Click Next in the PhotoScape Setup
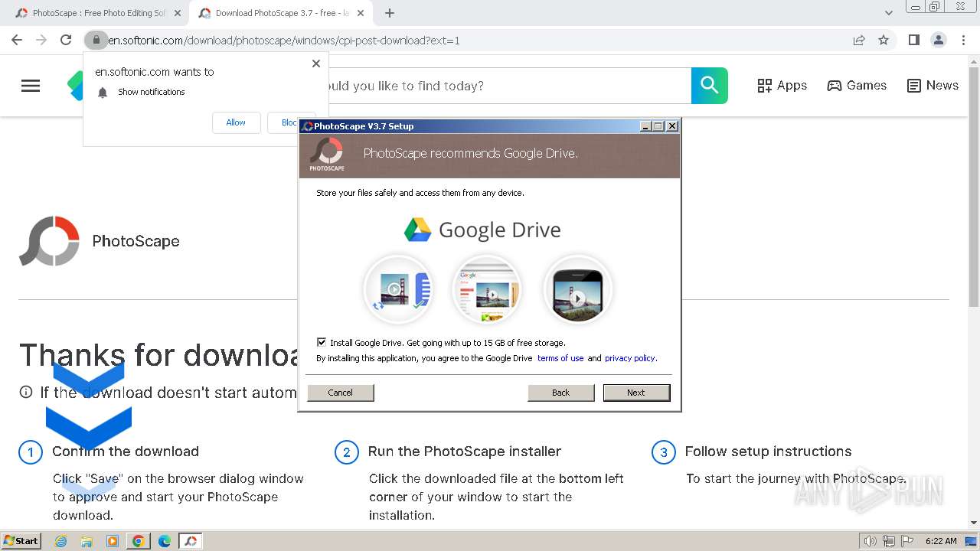This screenshot has width=980, height=551. pyautogui.click(x=636, y=393)
